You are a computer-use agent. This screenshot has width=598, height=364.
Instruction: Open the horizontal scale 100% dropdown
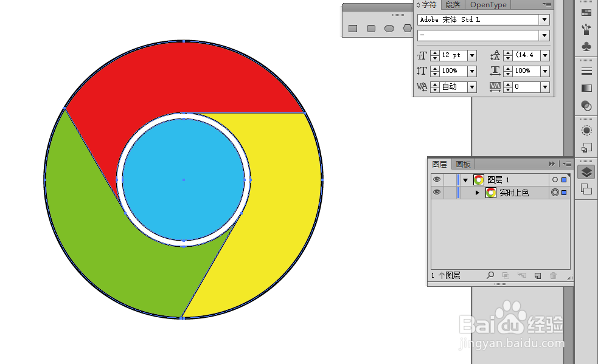[545, 71]
